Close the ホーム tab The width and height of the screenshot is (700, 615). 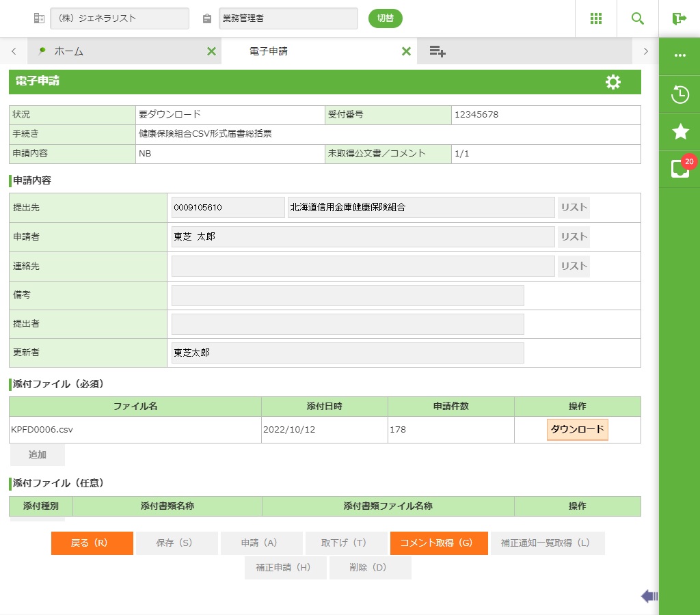click(x=211, y=51)
